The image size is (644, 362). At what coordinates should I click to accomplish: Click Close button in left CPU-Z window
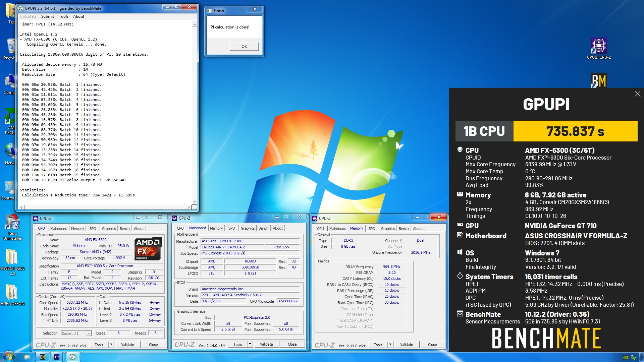point(153,345)
